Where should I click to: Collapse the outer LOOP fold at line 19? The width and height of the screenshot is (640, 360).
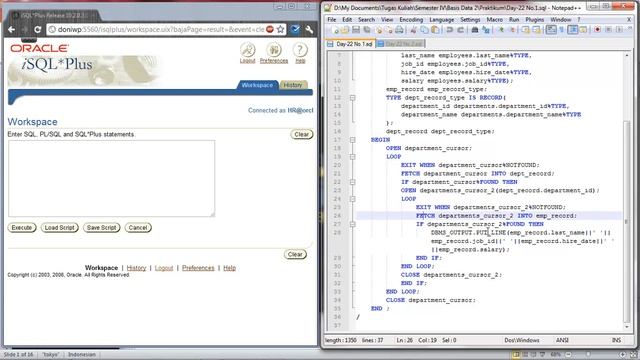coord(352,157)
